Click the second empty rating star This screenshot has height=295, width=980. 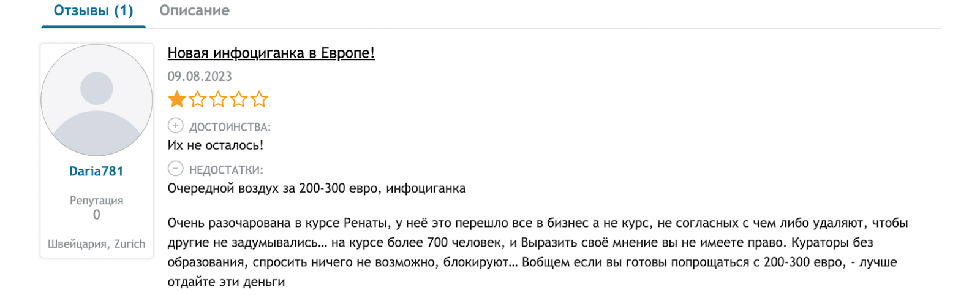(198, 99)
